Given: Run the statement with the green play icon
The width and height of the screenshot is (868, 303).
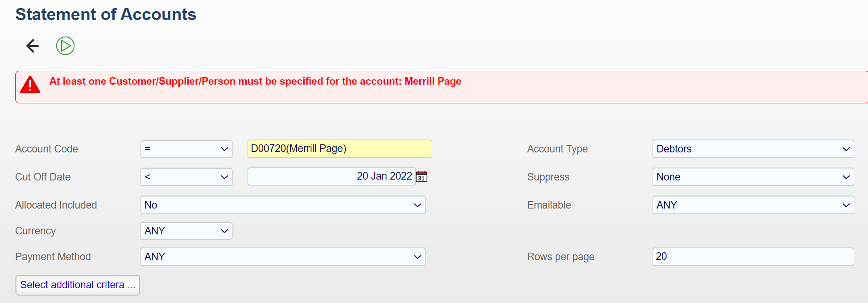Looking at the screenshot, I should click(x=65, y=46).
